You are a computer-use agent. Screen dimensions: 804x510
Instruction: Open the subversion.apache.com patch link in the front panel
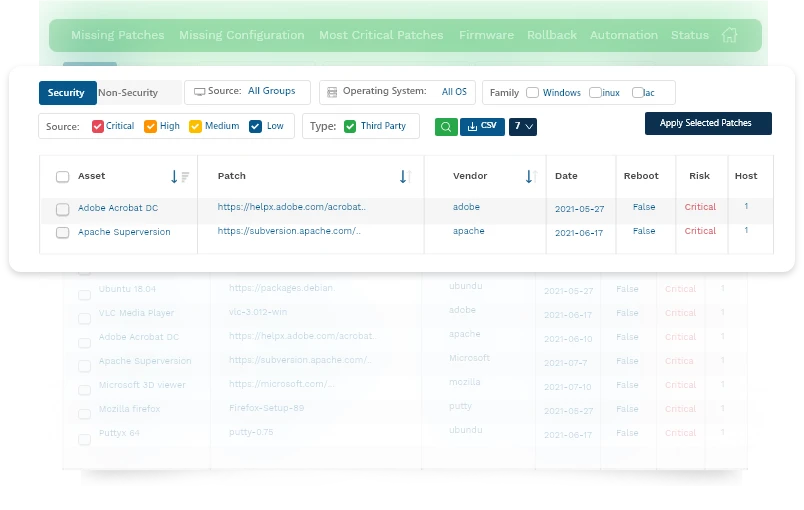(289, 231)
